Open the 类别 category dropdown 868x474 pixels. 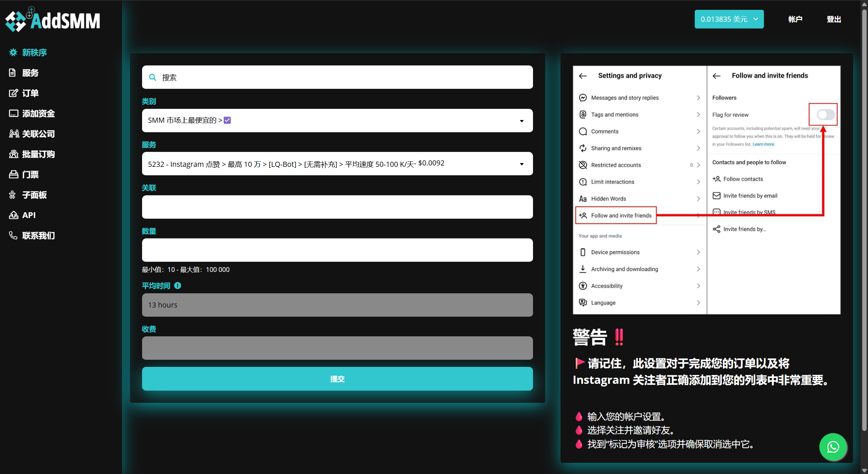(337, 120)
